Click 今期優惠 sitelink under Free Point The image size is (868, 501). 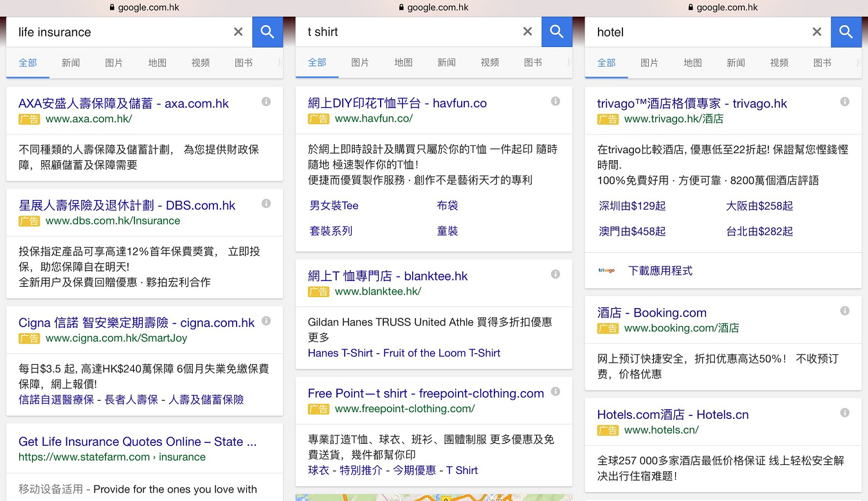[414, 471]
